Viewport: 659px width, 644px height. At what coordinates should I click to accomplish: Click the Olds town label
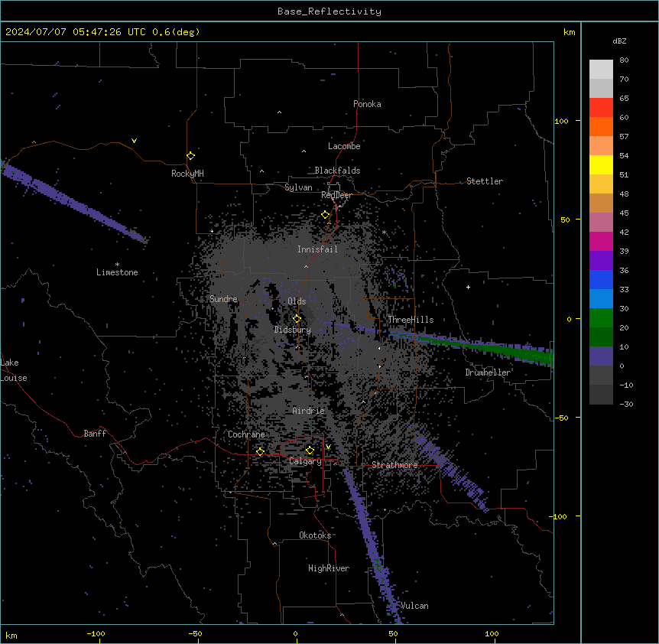point(297,301)
